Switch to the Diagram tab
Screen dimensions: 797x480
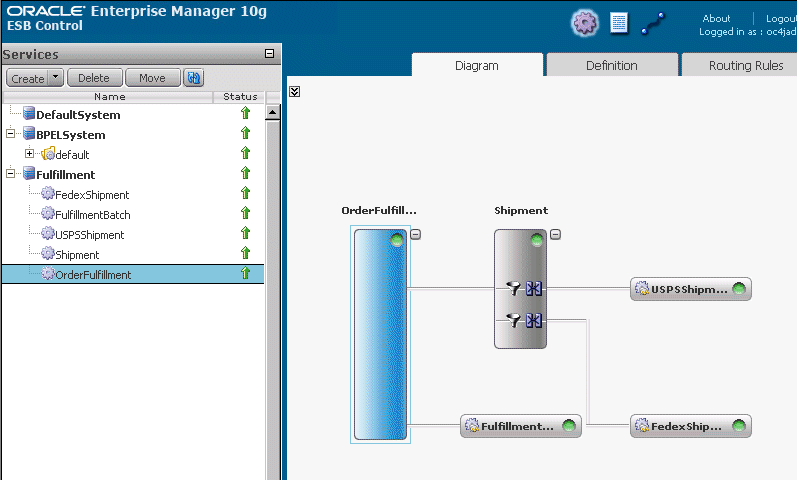pos(477,65)
